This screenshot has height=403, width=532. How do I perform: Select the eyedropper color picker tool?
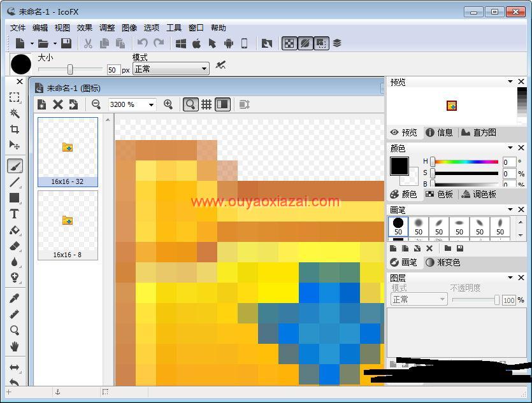pos(14,298)
